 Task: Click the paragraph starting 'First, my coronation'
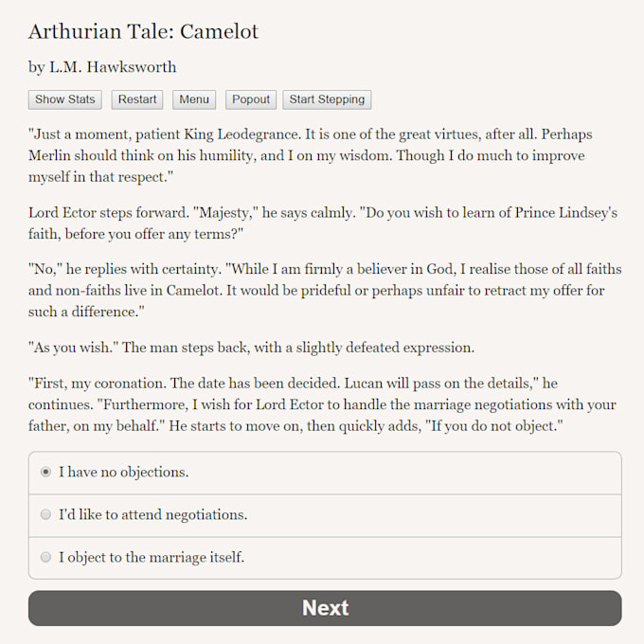(x=322, y=404)
